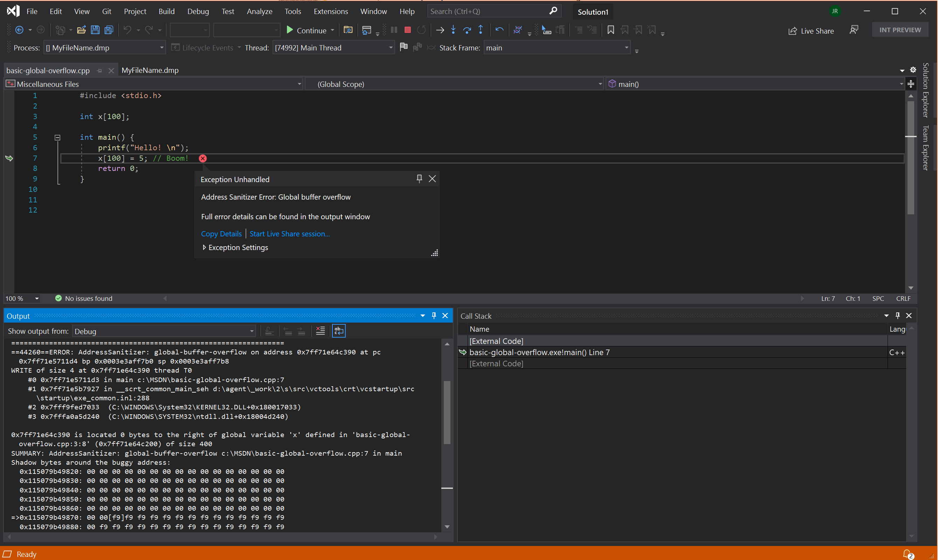The image size is (938, 560).
Task: Click the Copy Details link in exception dialog
Action: pyautogui.click(x=221, y=233)
